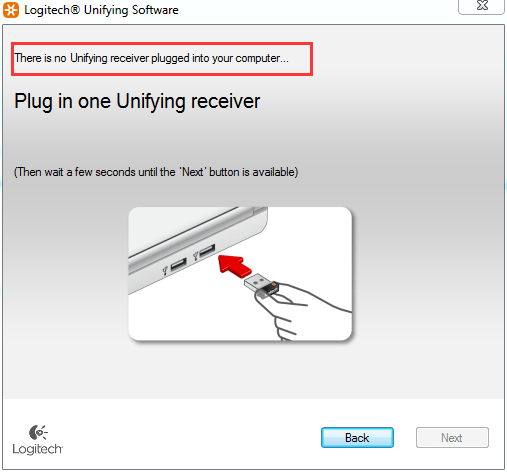Click the red arrow in the illustration
This screenshot has width=507, height=472.
pyautogui.click(x=234, y=265)
